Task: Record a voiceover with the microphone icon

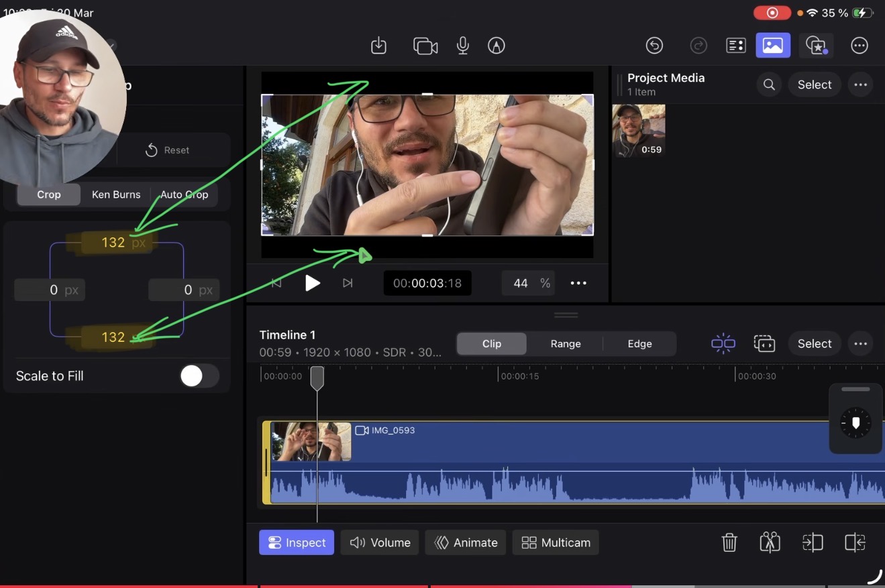Action: coord(462,46)
